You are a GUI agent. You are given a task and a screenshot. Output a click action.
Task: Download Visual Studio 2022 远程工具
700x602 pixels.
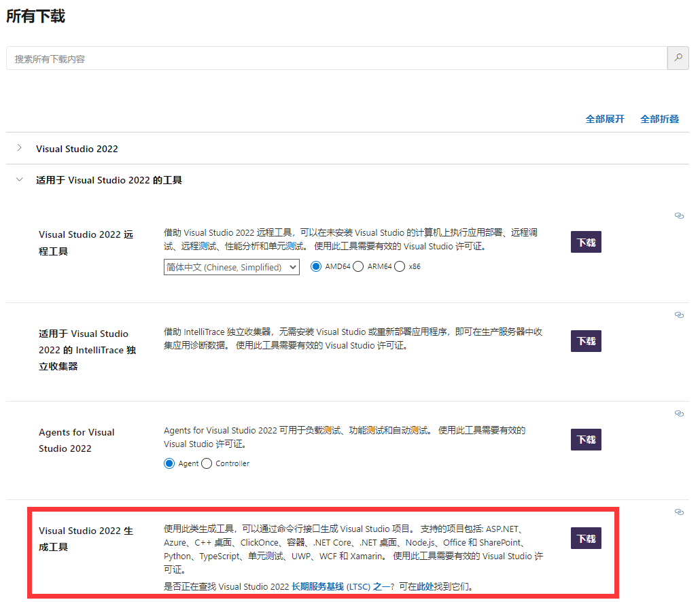click(x=586, y=242)
